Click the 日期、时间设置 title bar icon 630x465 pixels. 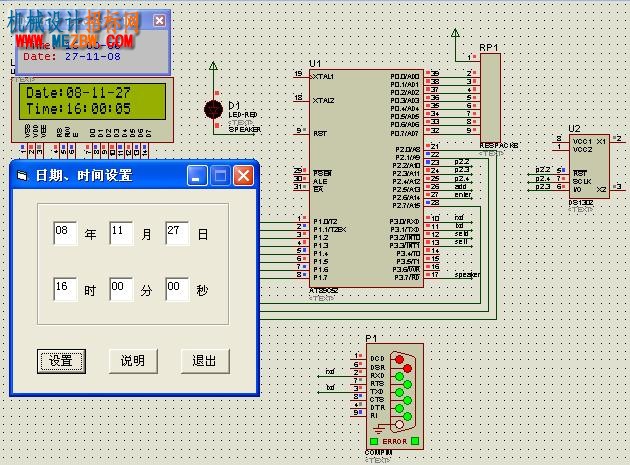pyautogui.click(x=22, y=176)
